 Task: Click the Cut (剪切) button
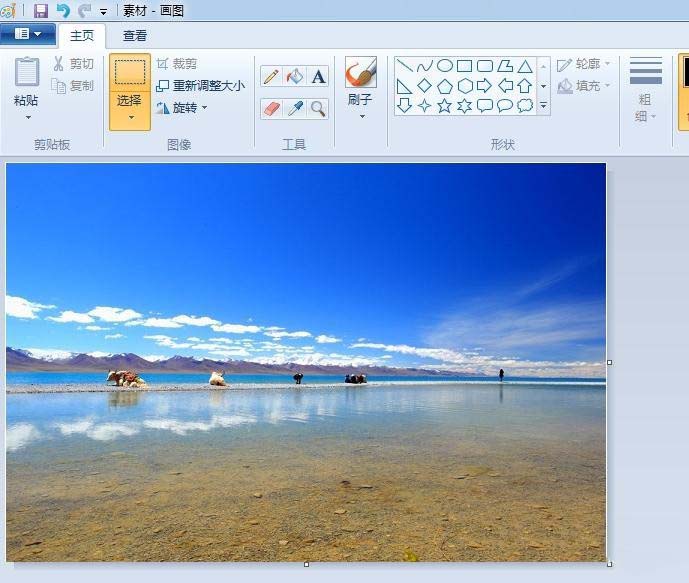(73, 64)
